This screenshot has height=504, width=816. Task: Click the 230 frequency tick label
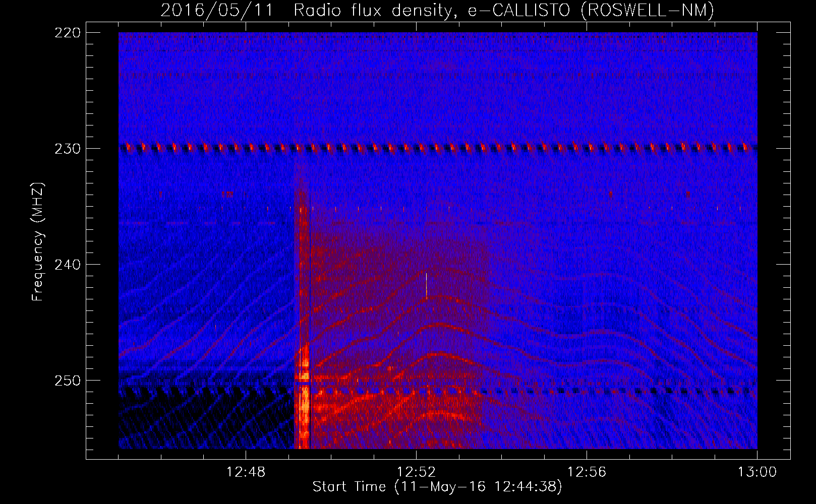(x=67, y=149)
